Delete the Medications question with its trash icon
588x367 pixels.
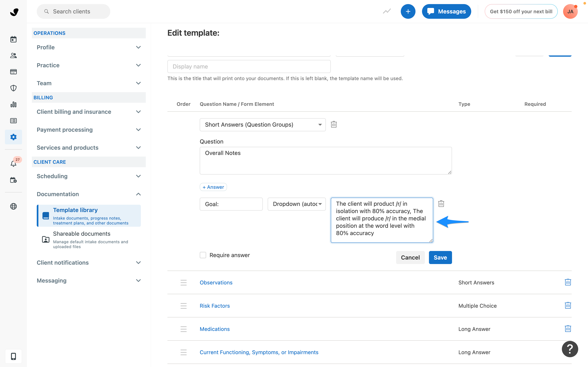coord(568,329)
